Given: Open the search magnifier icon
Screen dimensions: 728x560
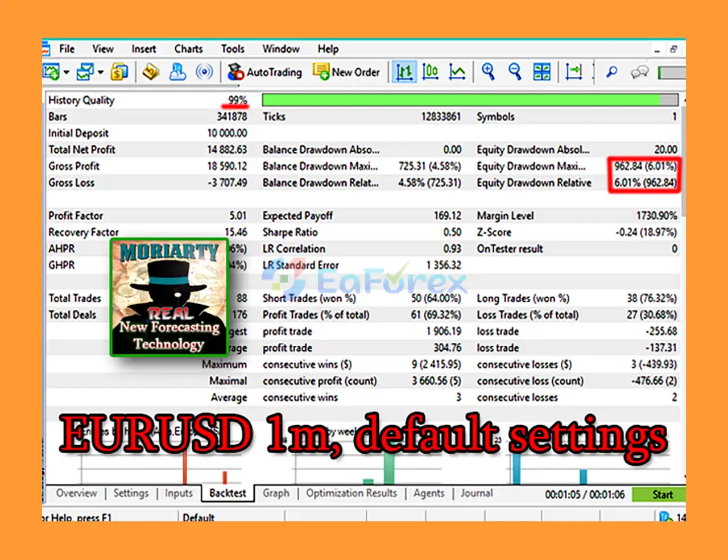Looking at the screenshot, I should point(611,72).
